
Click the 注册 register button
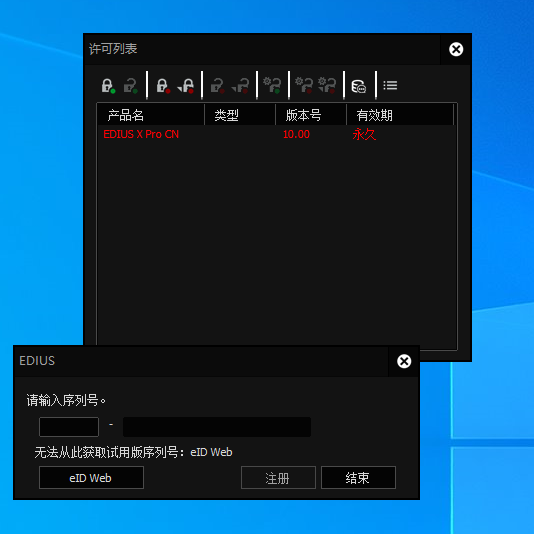(278, 478)
